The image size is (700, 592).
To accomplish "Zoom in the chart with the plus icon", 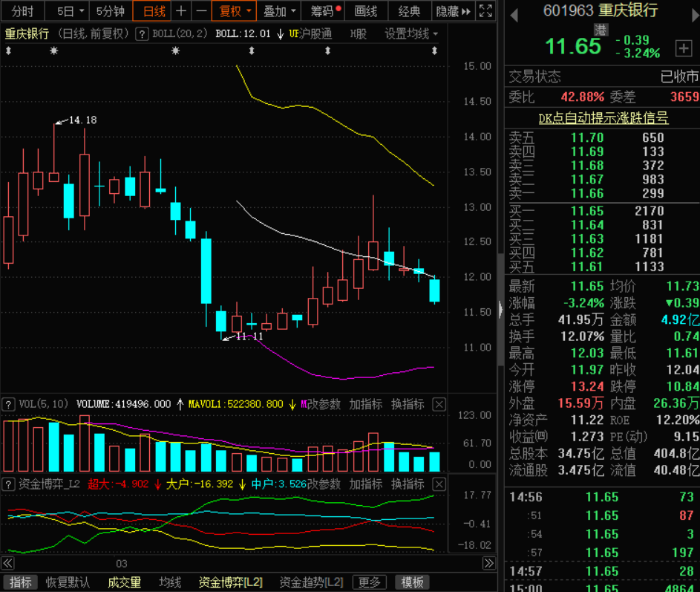I will (x=180, y=11).
